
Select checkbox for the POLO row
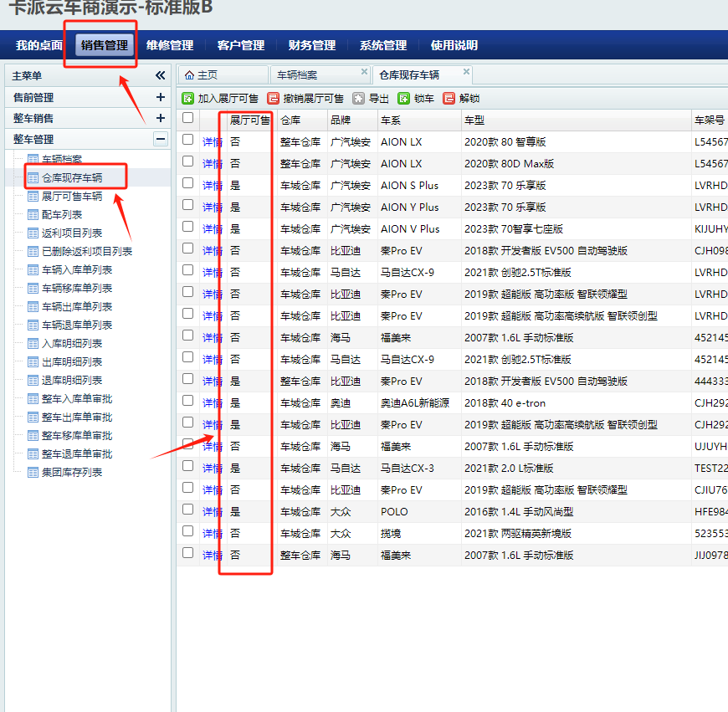[188, 510]
